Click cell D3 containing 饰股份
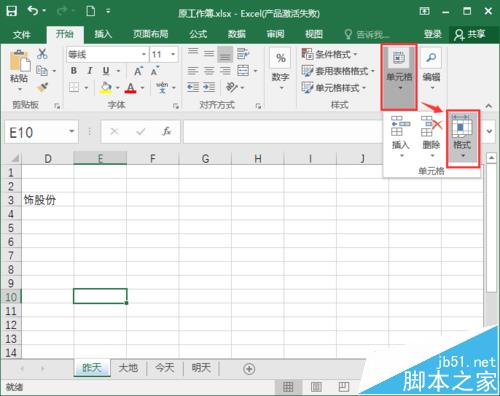Image resolution: width=500 pixels, height=396 pixels. [x=47, y=200]
